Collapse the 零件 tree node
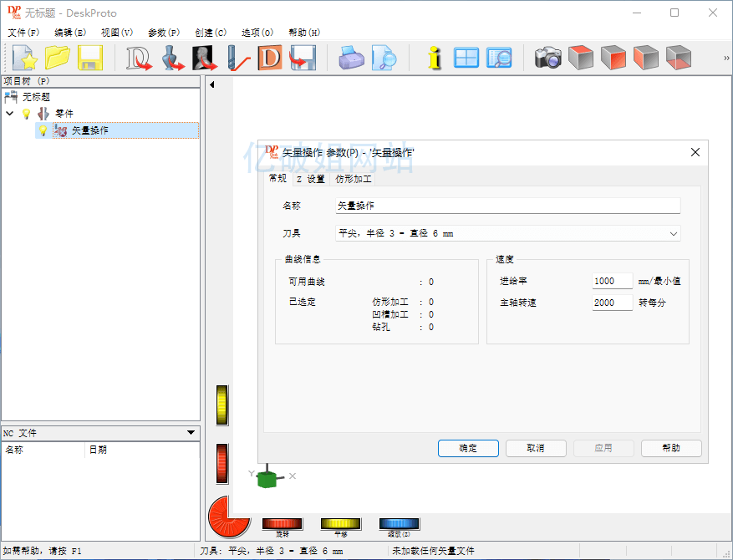The height and width of the screenshot is (560, 733). pos(10,114)
